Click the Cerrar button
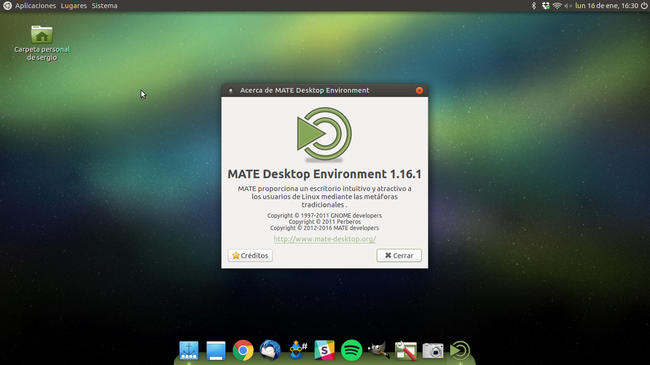 click(x=399, y=256)
